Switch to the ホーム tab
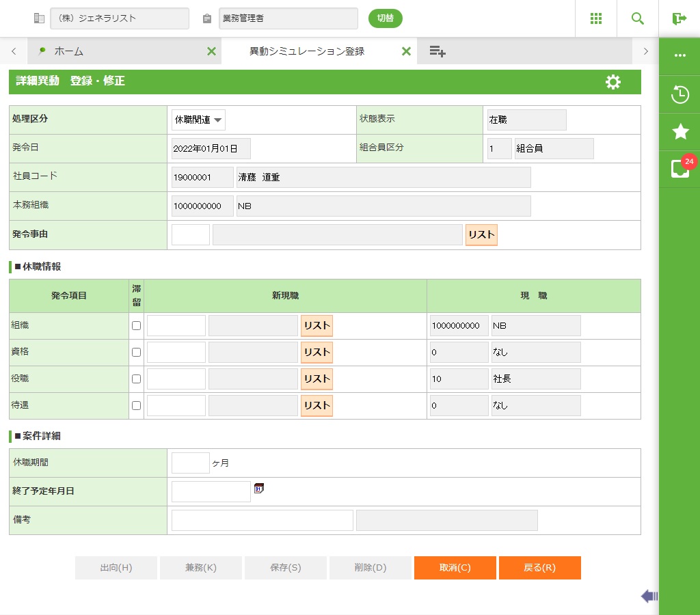Viewport: 700px width, 615px height. (68, 51)
